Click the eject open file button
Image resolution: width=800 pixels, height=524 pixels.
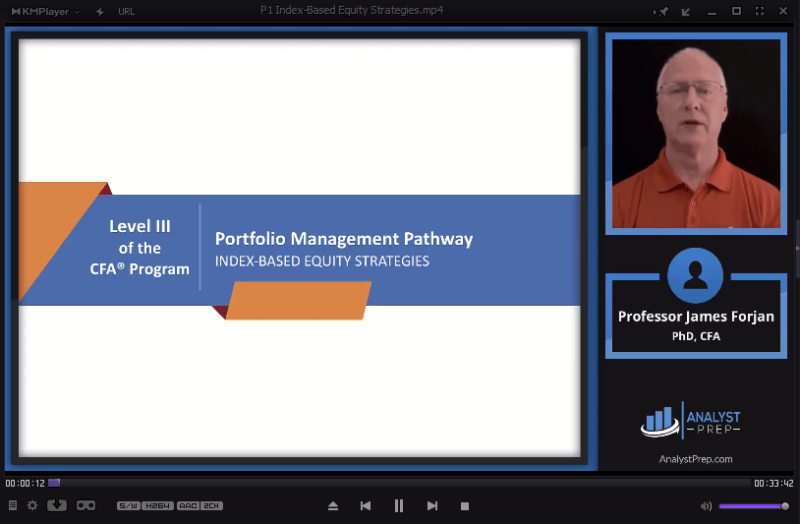(x=333, y=506)
